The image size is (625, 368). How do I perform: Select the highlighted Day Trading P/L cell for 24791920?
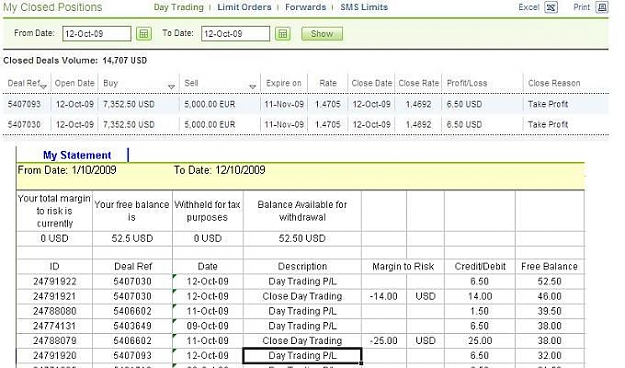pos(302,356)
